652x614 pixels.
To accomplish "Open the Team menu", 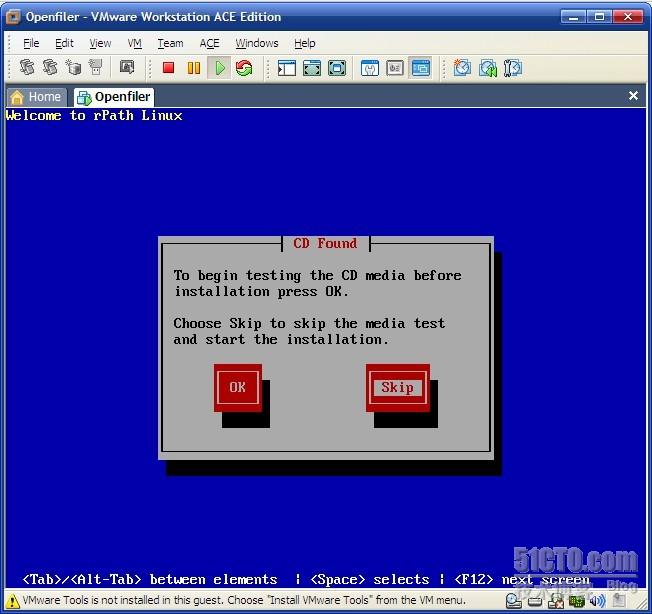I will (170, 43).
